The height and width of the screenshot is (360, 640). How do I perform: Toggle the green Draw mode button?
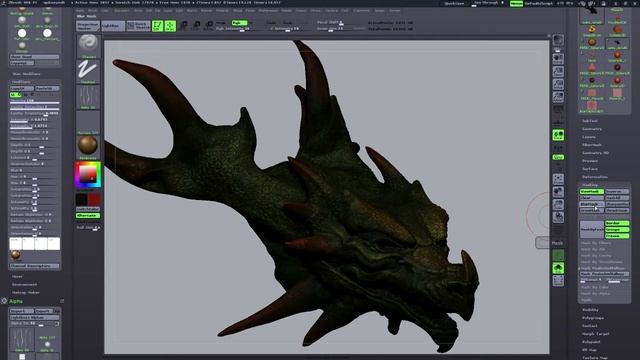point(170,26)
